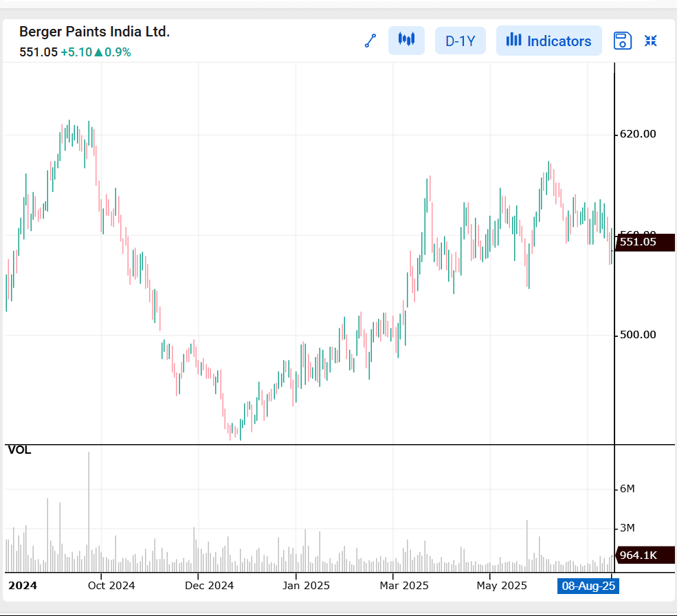Click the 08-Aug-25 date marker
677x616 pixels.
tap(588, 586)
